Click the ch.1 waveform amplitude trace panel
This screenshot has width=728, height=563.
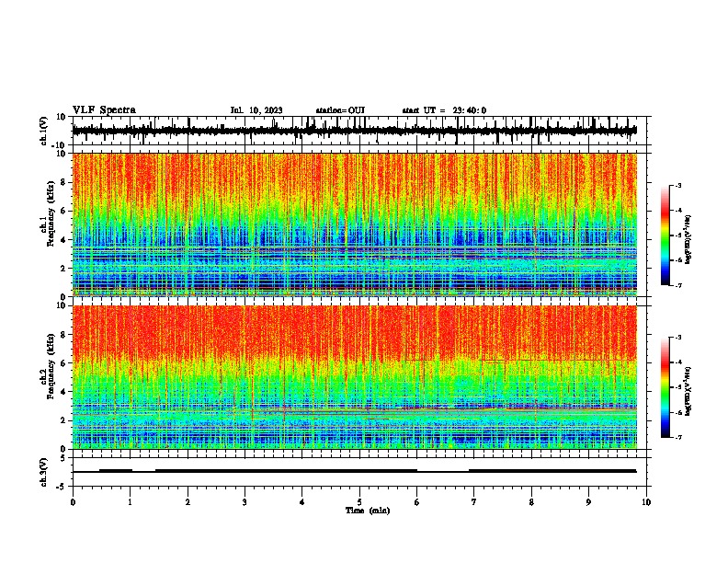coord(359,131)
